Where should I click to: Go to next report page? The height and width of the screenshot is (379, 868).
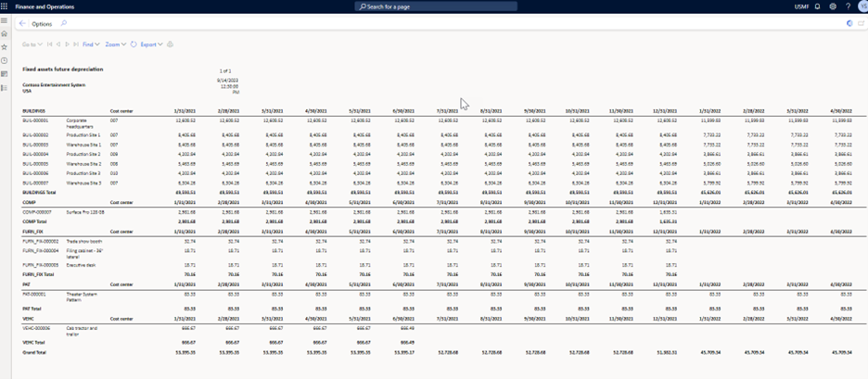click(67, 44)
